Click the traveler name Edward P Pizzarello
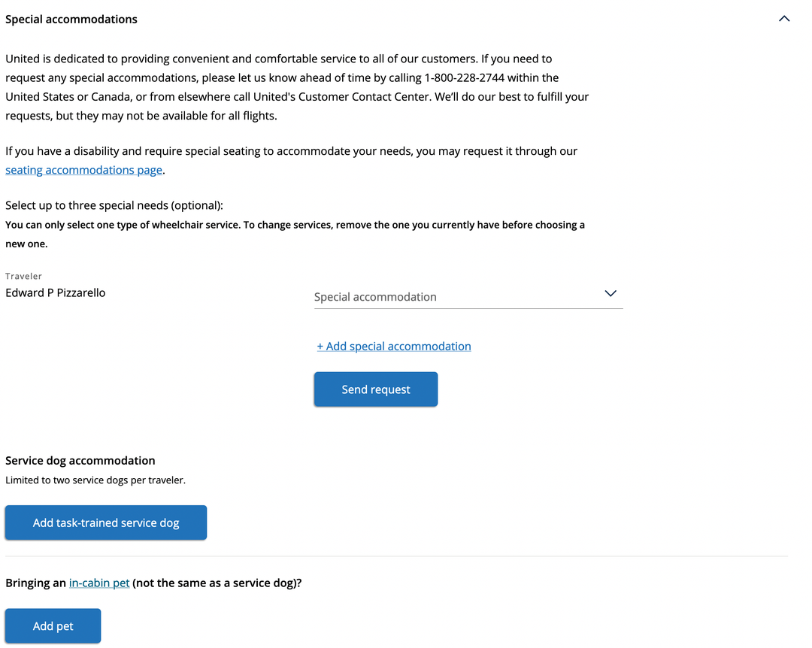The height and width of the screenshot is (648, 812). [x=56, y=292]
